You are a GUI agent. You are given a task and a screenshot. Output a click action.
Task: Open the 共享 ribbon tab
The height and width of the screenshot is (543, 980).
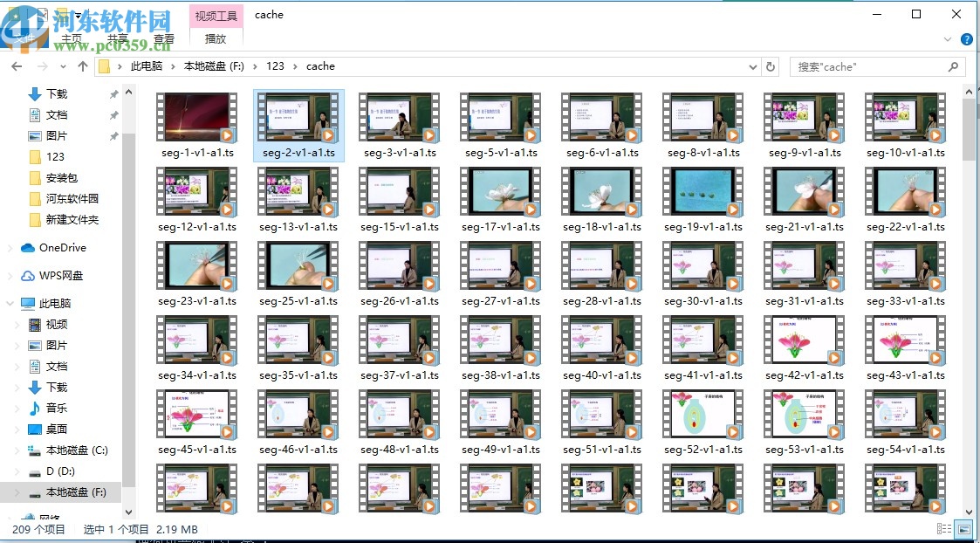[118, 38]
